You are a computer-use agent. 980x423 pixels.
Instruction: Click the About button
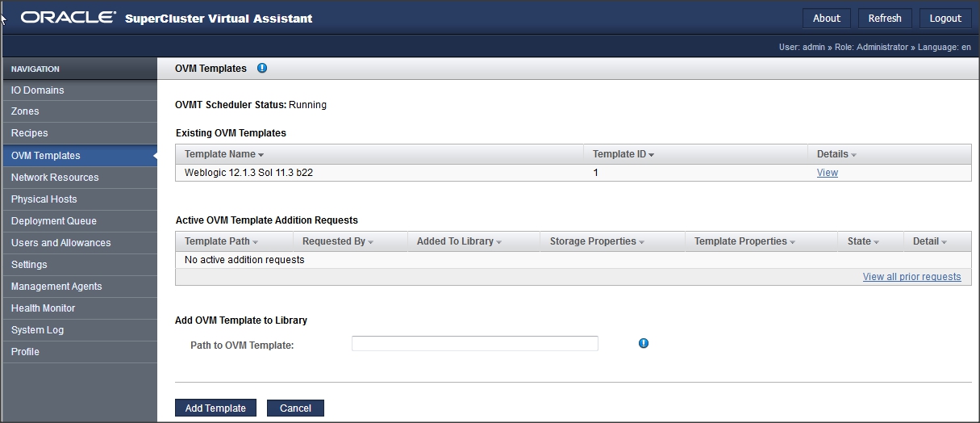(x=827, y=19)
